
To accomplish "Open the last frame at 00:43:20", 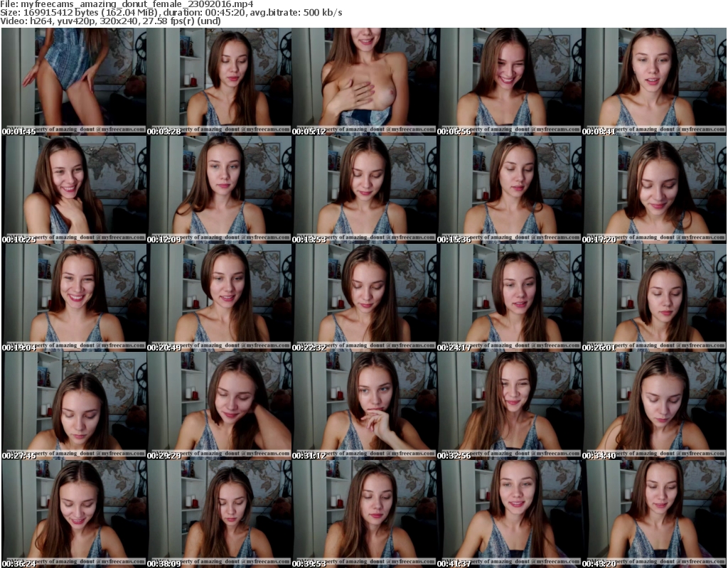I will (654, 514).
